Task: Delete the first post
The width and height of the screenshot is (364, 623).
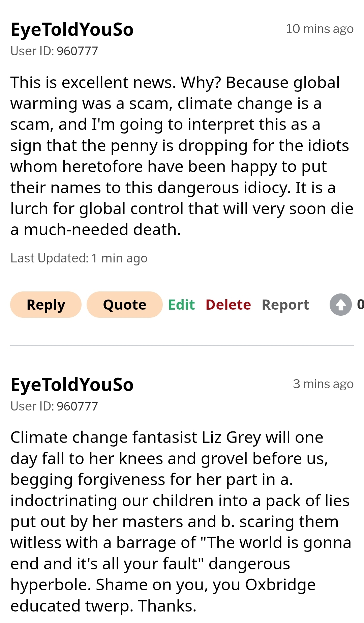Action: 228,305
